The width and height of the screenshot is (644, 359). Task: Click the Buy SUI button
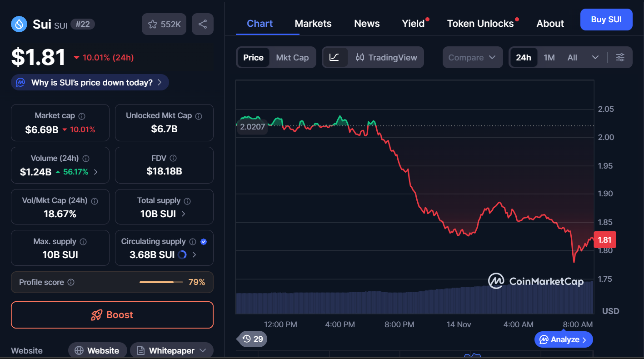click(x=606, y=20)
